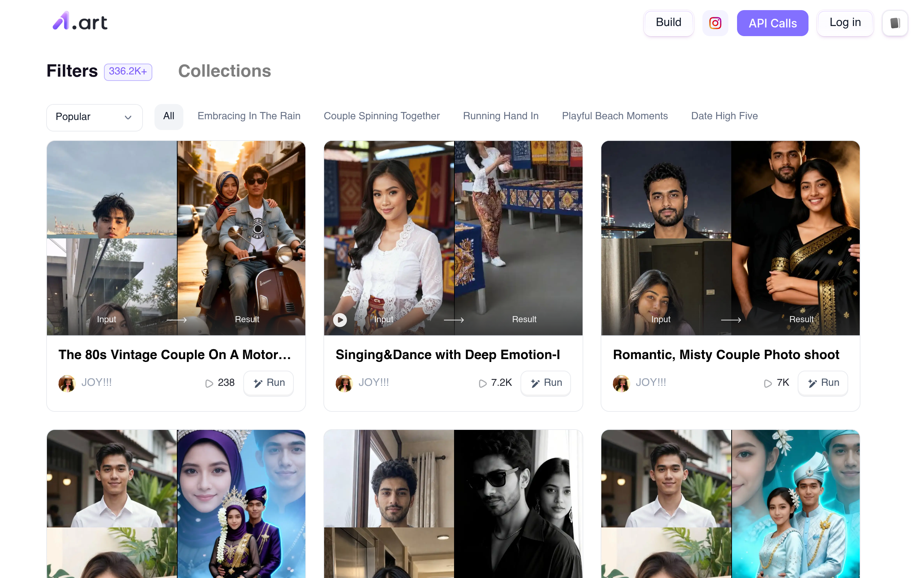The width and height of the screenshot is (924, 578).
Task: Select the Filters tab
Action: [x=72, y=71]
